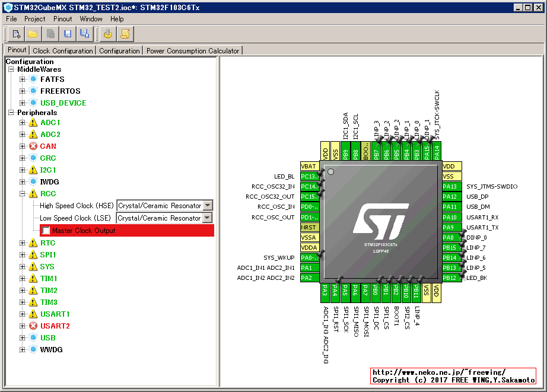547x392 pixels.
Task: Select the SYS peripheral label
Action: click(47, 266)
